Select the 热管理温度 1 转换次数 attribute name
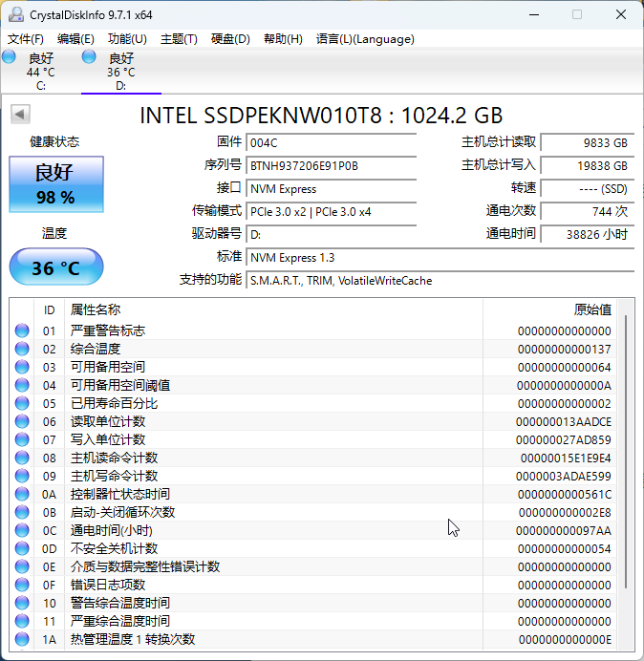 coord(133,639)
